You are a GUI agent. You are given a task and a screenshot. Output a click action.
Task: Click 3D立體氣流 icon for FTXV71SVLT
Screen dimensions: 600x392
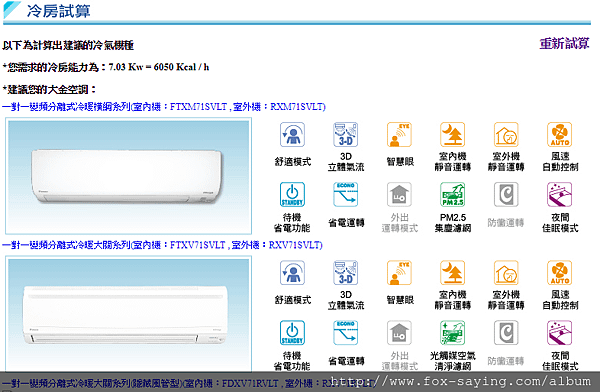click(x=346, y=273)
